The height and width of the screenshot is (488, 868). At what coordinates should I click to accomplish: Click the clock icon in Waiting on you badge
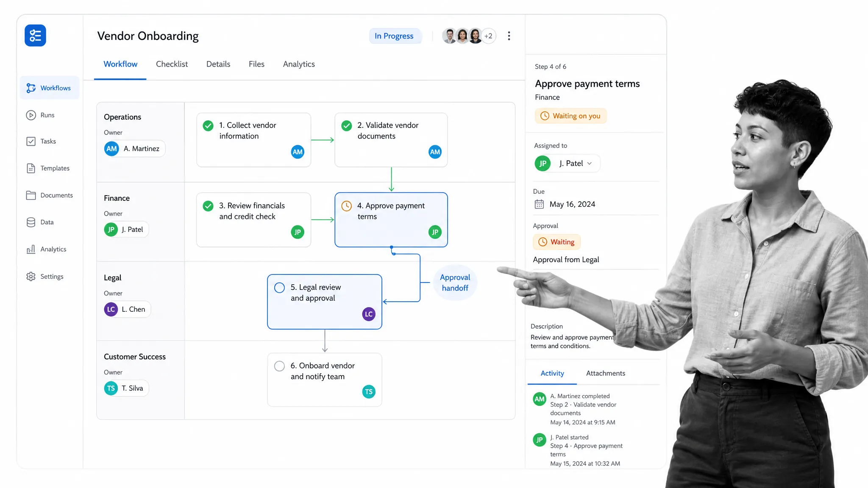(545, 116)
